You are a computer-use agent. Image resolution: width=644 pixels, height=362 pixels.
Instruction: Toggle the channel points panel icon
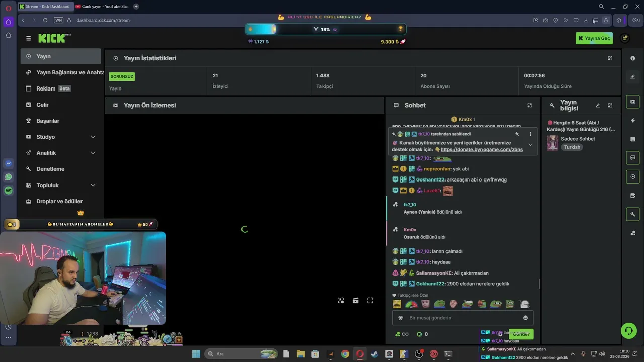pos(633,233)
